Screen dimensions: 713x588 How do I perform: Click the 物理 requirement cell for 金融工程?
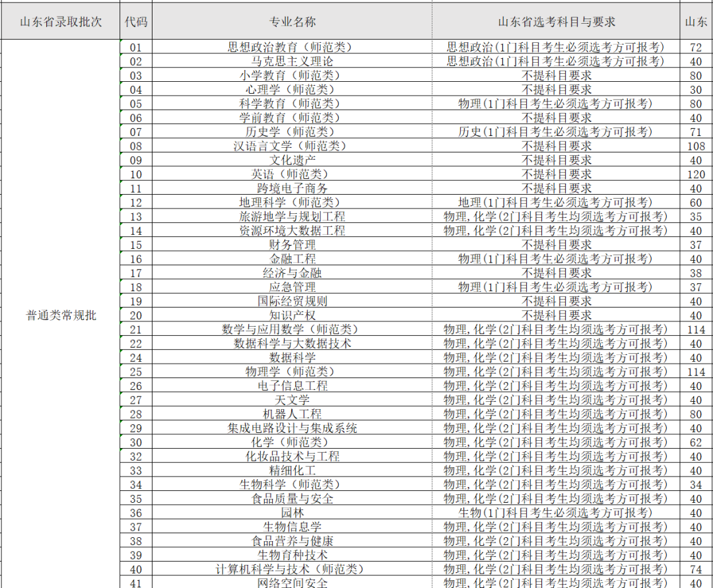pos(556,258)
